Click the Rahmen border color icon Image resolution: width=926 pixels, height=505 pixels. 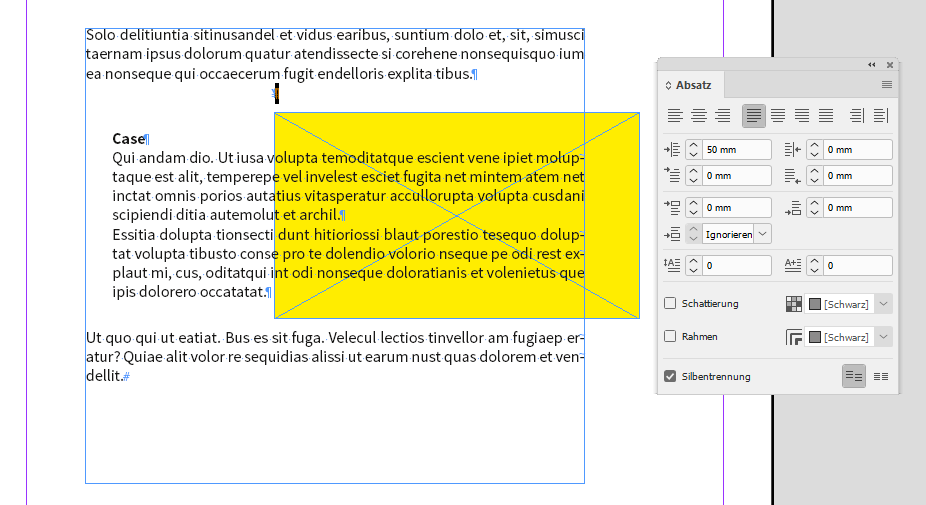pos(794,337)
